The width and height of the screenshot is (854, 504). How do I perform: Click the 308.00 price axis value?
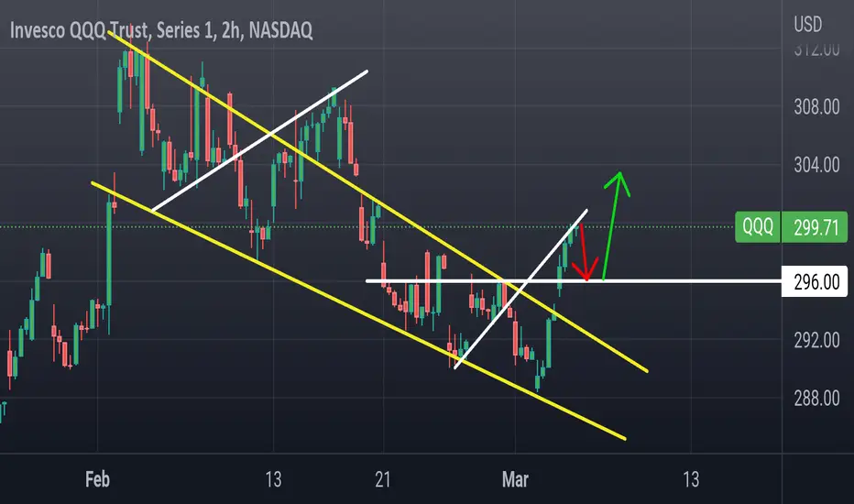click(x=816, y=107)
